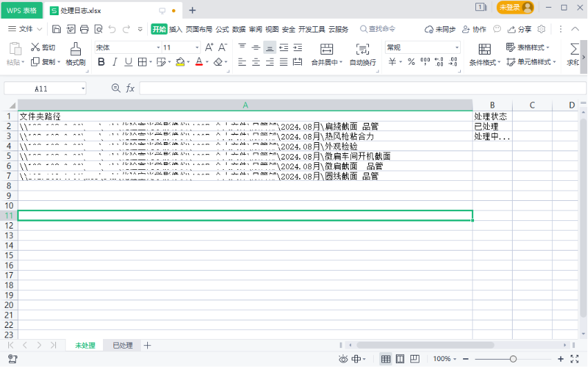Open 单元格样式 cell styles
Viewport: 588px width, 368px height.
click(x=531, y=62)
